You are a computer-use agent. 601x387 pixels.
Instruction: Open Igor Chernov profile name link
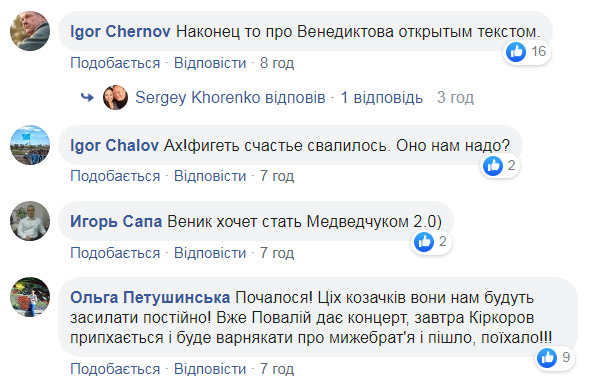click(120, 31)
